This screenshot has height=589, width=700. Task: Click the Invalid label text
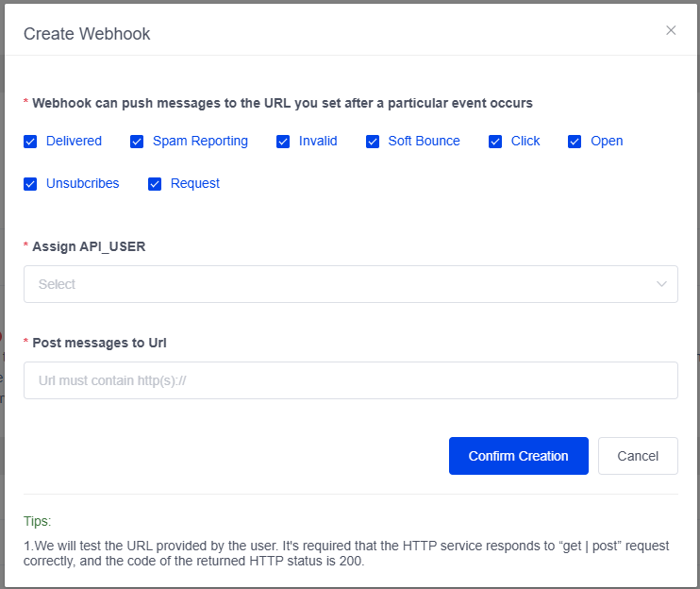(318, 142)
